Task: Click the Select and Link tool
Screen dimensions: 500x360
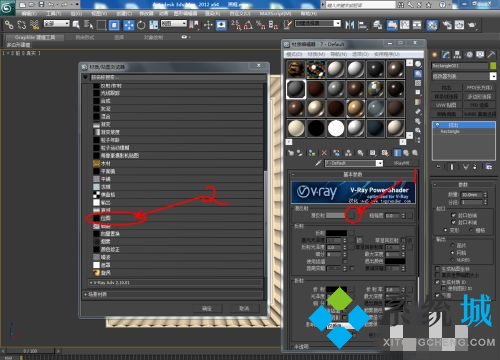Action: tap(9, 25)
